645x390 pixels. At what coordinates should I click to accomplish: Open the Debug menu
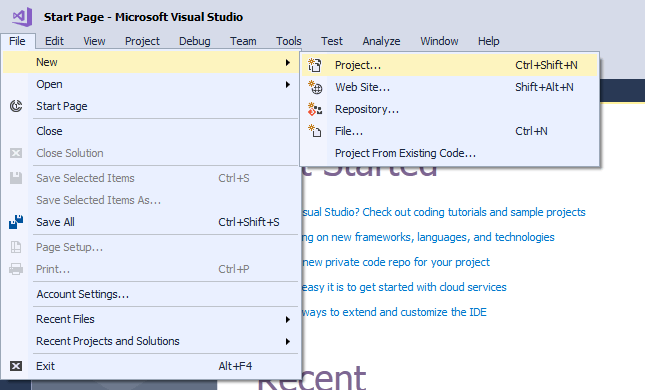pos(195,41)
